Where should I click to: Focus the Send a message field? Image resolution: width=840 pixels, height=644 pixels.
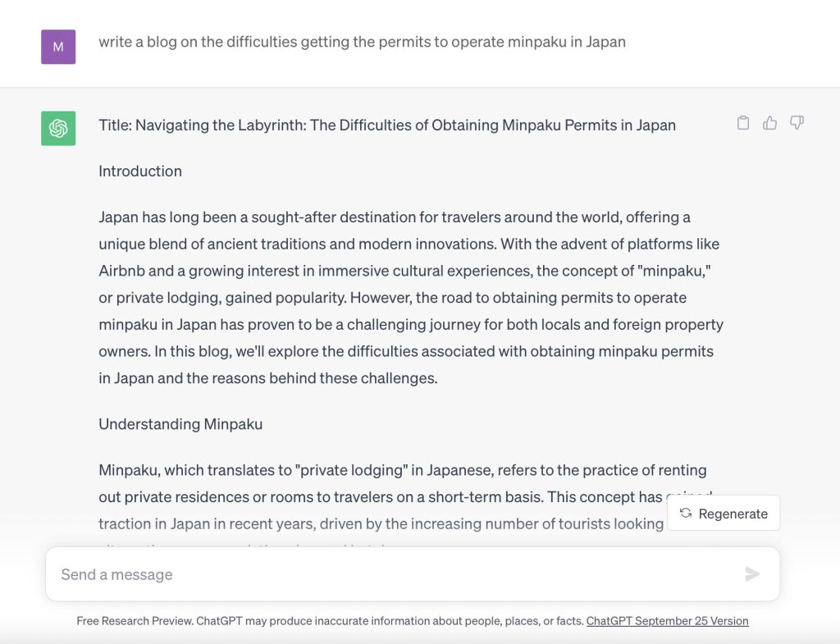pos(413,574)
